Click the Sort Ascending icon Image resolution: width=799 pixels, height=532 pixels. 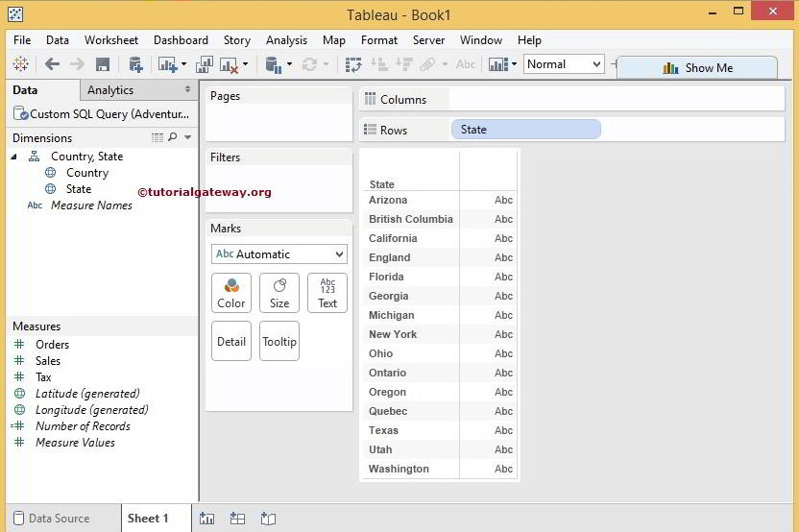click(x=379, y=64)
